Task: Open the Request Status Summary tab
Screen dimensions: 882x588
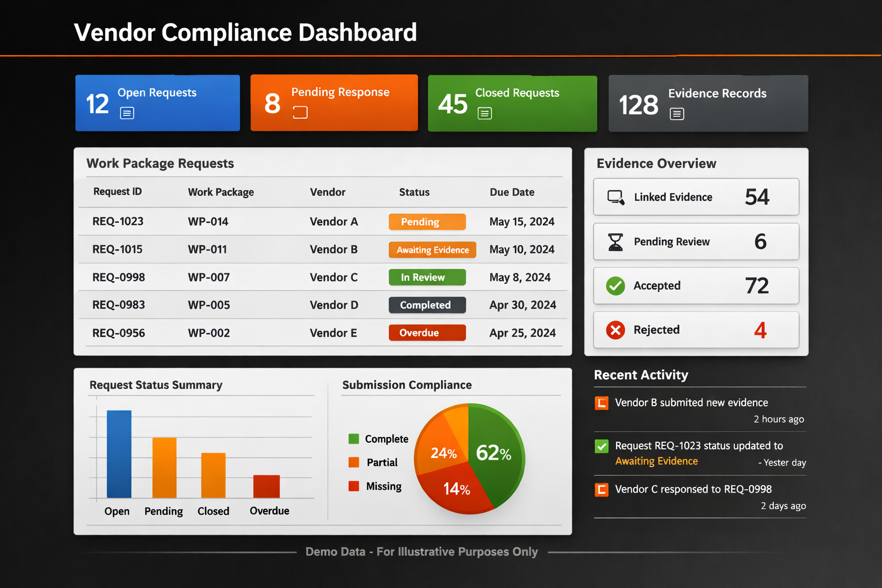Action: click(x=156, y=385)
